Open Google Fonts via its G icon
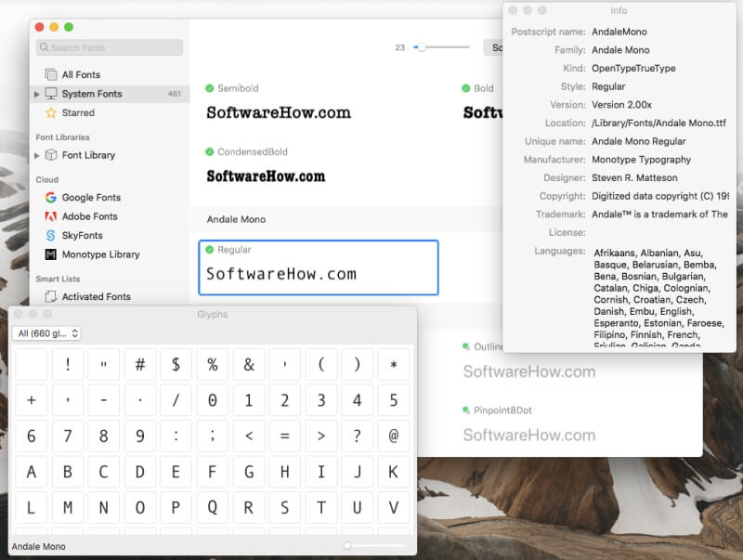Screen dimensions: 743x560 pos(51,197)
